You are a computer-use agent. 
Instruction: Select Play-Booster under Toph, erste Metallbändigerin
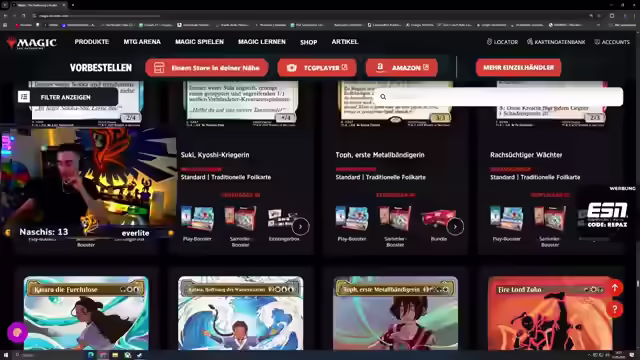point(352,224)
